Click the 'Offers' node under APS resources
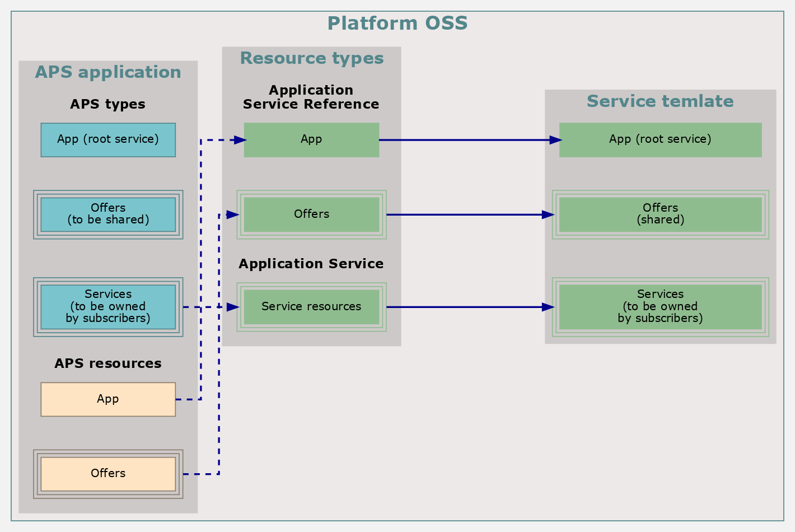The image size is (795, 532). pos(108,474)
